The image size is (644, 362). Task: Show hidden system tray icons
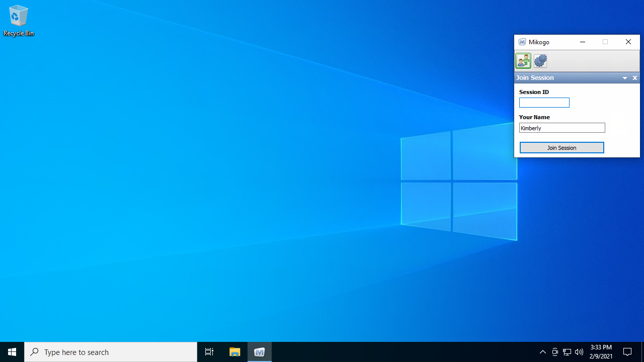tap(543, 352)
